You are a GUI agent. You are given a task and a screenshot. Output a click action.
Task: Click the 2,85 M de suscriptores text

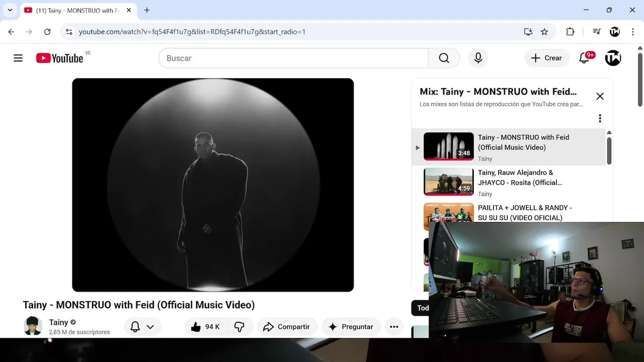(x=79, y=332)
